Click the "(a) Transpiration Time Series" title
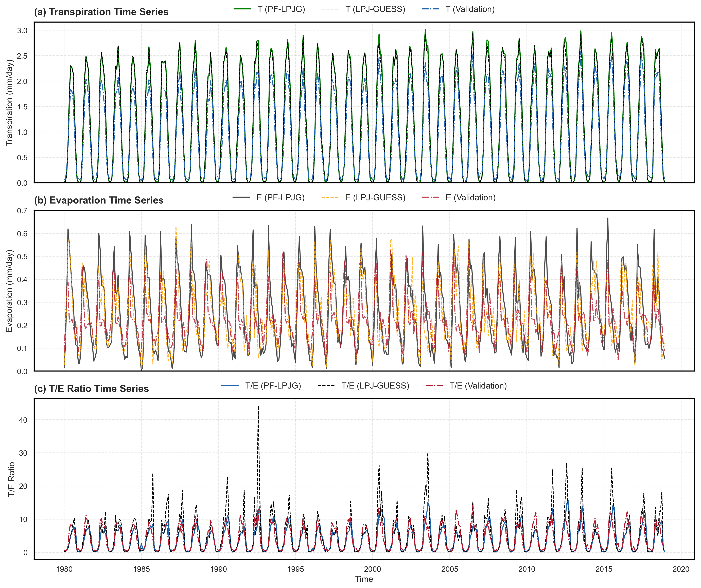 tap(101, 12)
